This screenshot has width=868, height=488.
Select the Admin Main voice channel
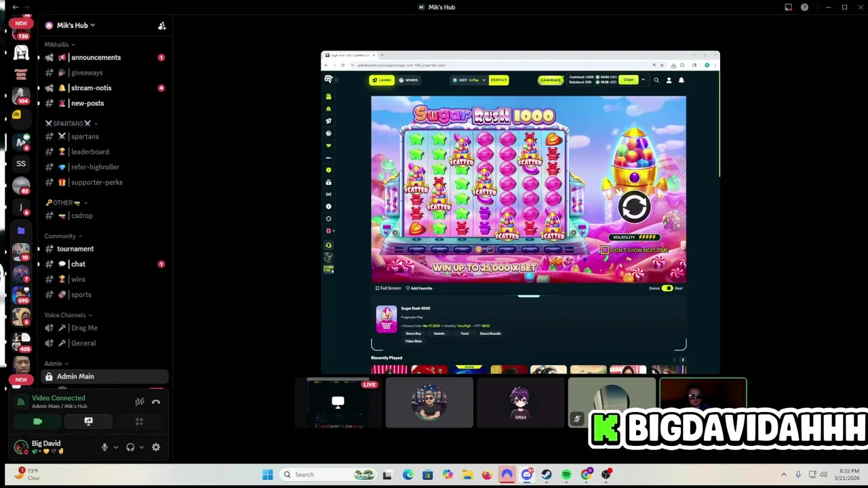coord(104,376)
